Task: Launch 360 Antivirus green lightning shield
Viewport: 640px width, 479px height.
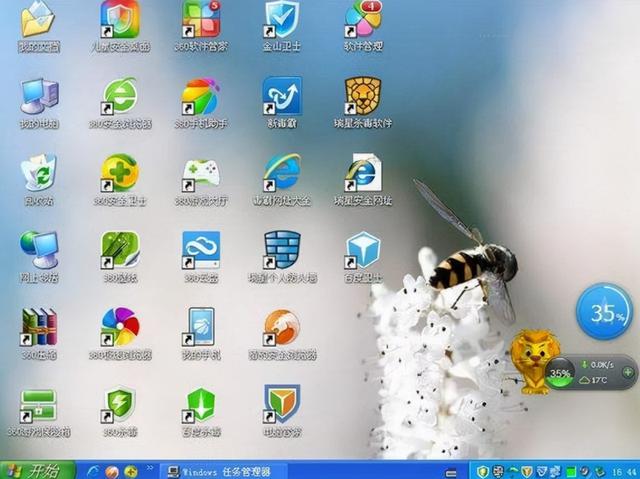Action: 118,404
